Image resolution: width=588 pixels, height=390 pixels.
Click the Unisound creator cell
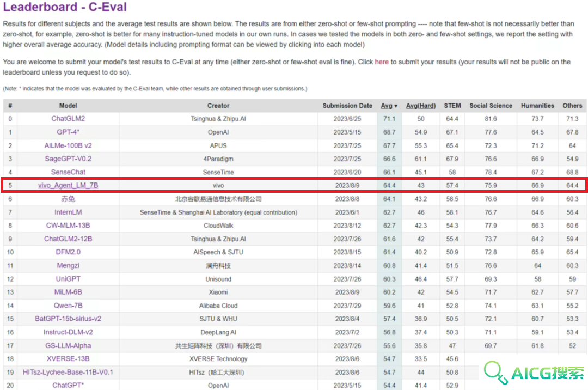218,279
